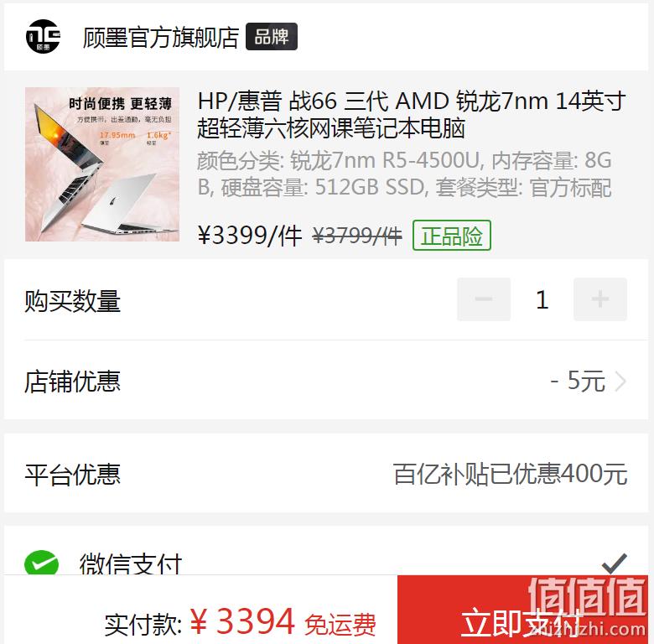The image size is (654, 644).
Task: Open the HP 战66 product title
Action: 412,114
